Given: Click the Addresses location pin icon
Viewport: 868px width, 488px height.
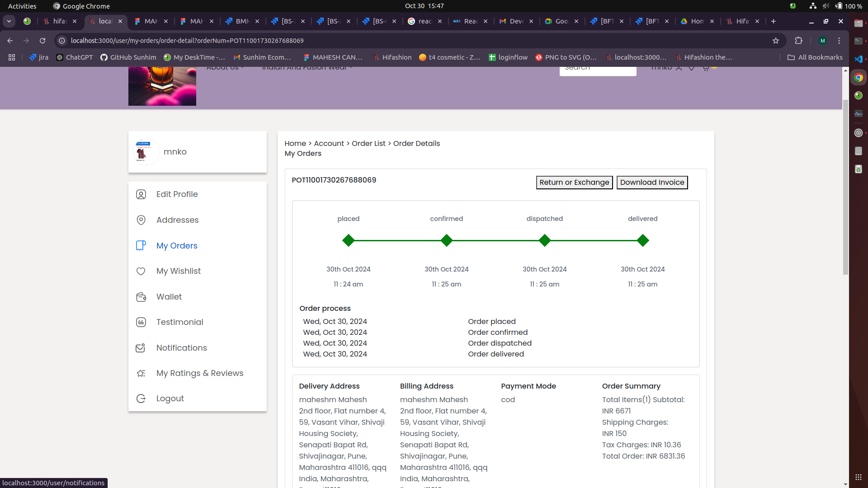Looking at the screenshot, I should [x=141, y=220].
